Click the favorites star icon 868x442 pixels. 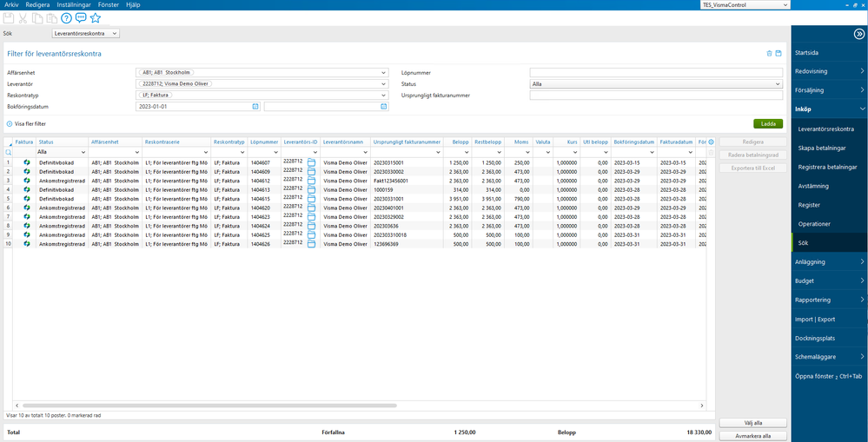click(x=96, y=17)
